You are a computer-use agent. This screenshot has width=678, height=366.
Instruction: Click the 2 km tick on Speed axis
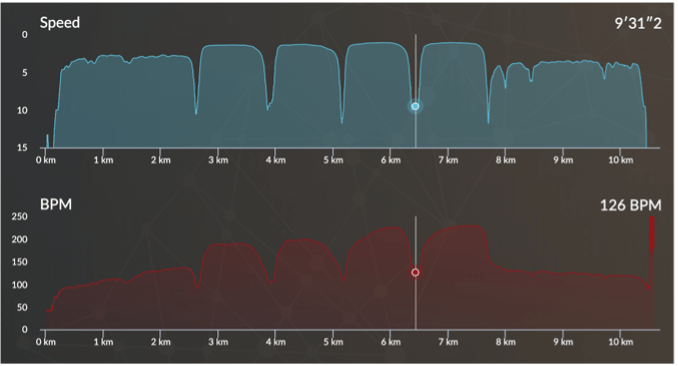160,160
